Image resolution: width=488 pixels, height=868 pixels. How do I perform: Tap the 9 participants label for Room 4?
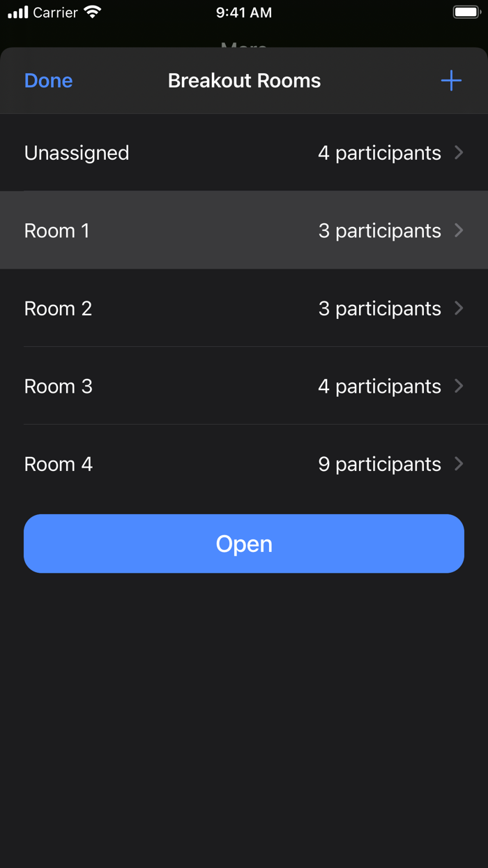pyautogui.click(x=379, y=464)
